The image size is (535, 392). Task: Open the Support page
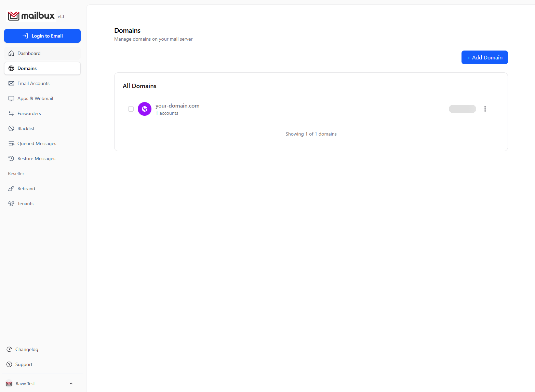point(24,364)
